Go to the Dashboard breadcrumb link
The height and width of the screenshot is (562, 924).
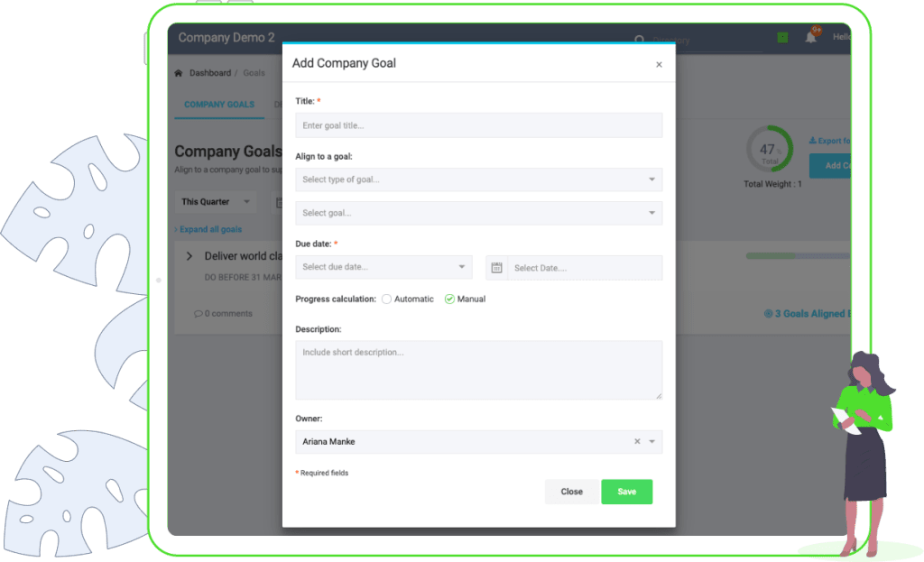pos(209,73)
